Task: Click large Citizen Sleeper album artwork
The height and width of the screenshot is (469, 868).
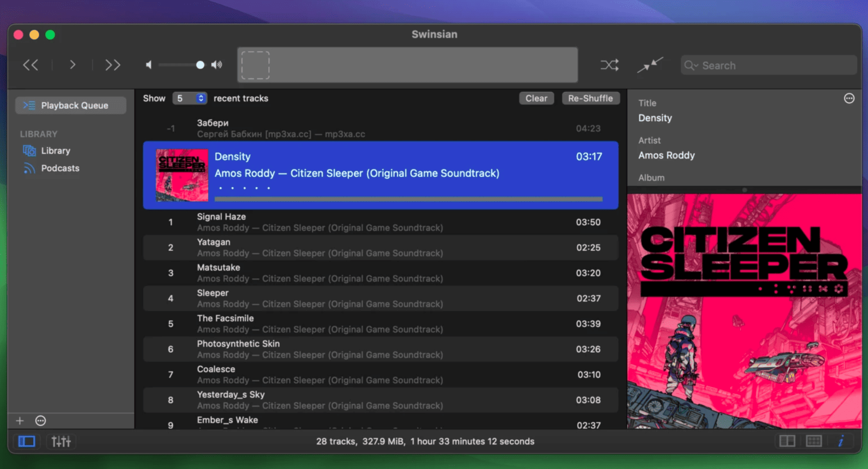Action: (x=744, y=311)
